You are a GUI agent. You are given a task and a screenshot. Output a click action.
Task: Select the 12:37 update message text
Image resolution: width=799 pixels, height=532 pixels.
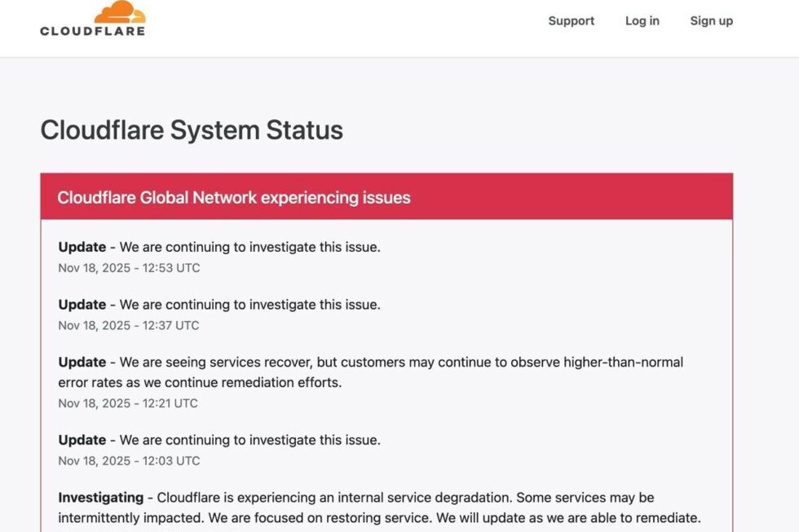[249, 305]
